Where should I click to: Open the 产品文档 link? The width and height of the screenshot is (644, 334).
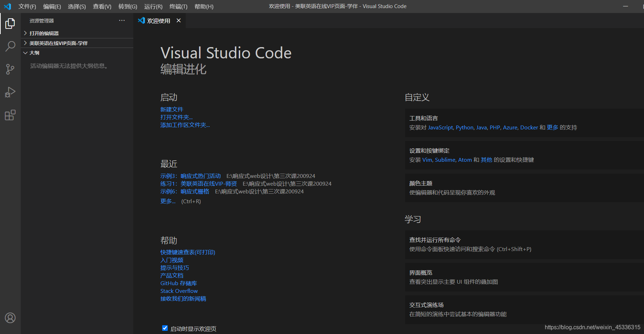click(x=172, y=275)
